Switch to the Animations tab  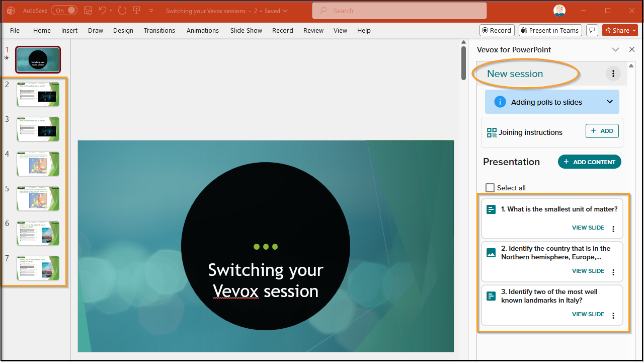pos(203,30)
